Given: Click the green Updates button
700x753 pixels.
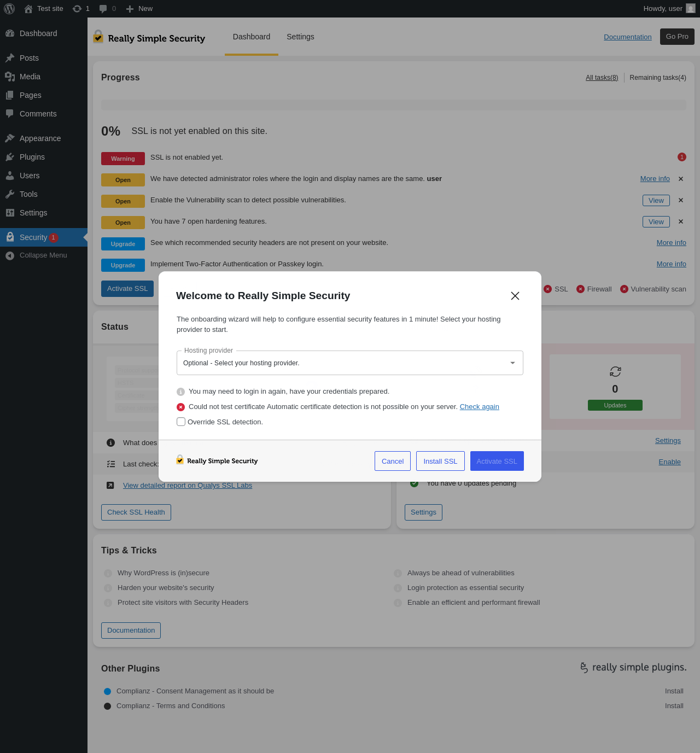Looking at the screenshot, I should pos(615,405).
